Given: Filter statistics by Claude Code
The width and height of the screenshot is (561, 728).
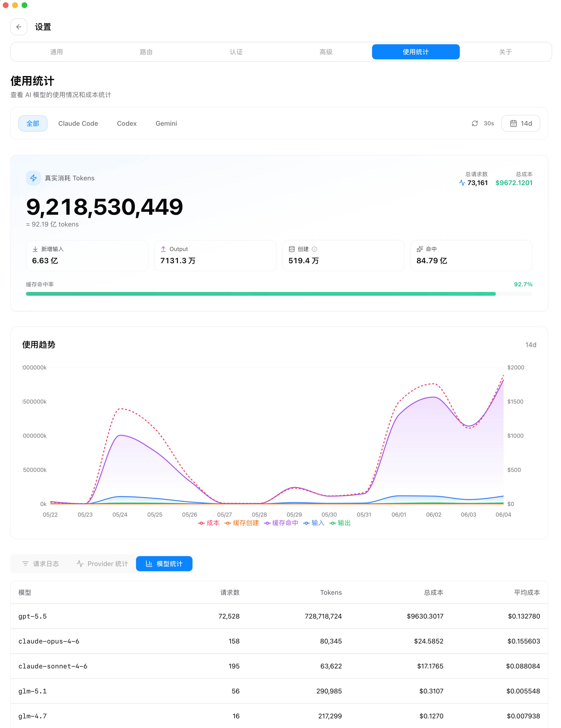Looking at the screenshot, I should [78, 123].
